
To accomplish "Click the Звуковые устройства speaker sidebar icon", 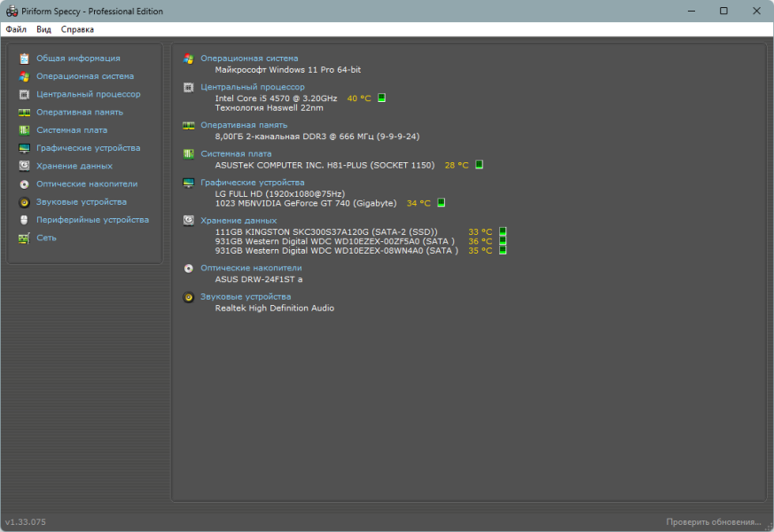I will tap(24, 202).
